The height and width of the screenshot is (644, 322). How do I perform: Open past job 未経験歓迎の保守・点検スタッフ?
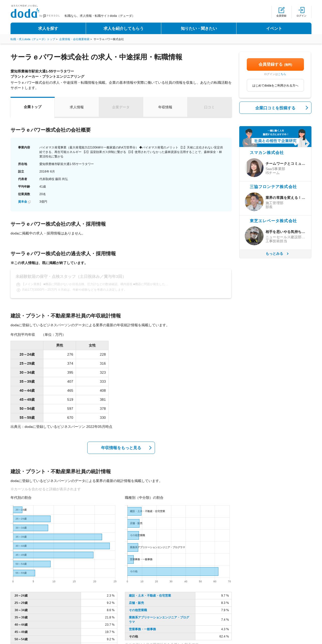(x=121, y=284)
